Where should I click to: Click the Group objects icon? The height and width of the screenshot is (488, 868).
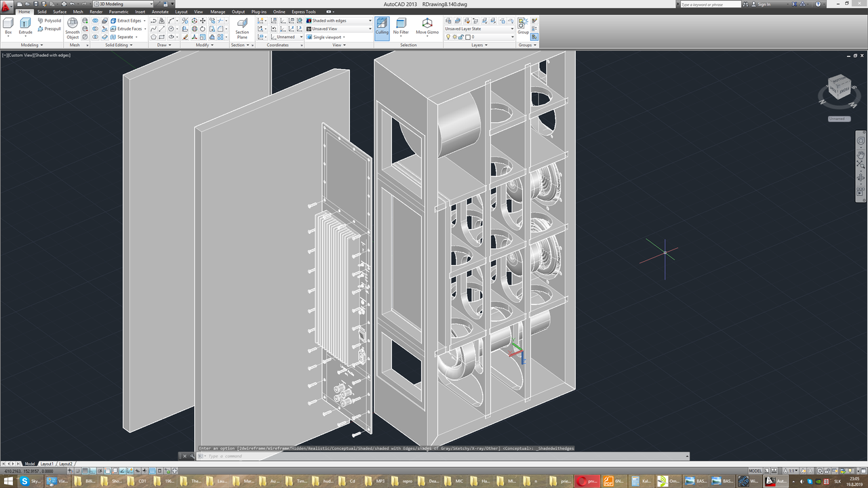[x=523, y=26]
